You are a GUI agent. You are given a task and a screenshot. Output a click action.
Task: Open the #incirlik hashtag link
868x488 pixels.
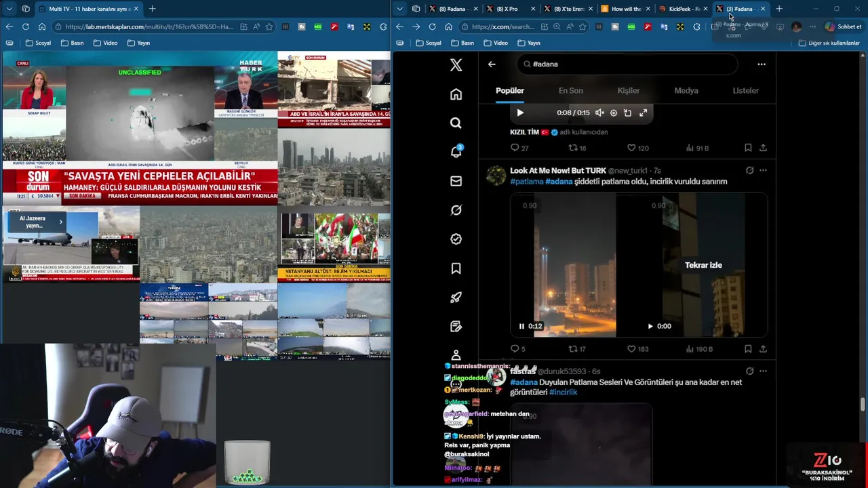pos(563,392)
